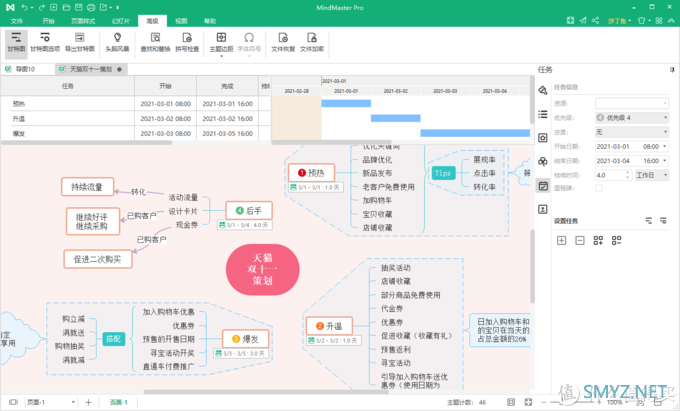Select the 升温 row in Gantt table
This screenshot has width=680, height=411.
135,118
